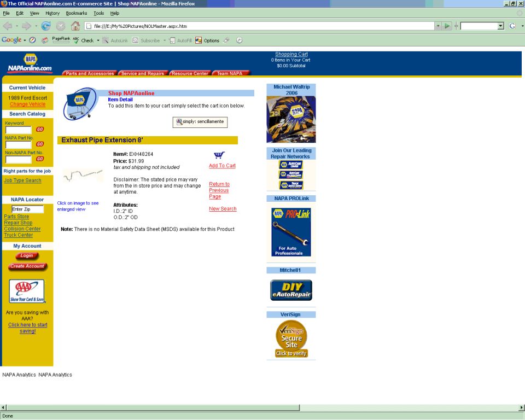Click the Change Vehicle link

(27, 104)
